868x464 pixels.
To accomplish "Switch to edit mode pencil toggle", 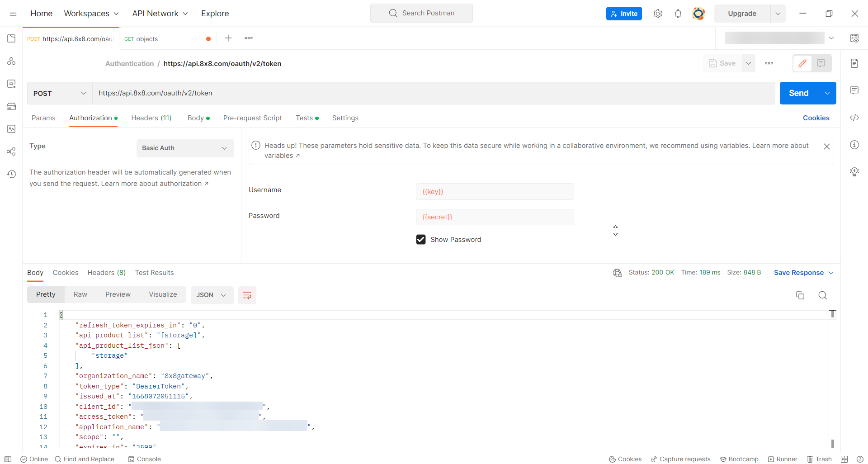I will pos(802,63).
